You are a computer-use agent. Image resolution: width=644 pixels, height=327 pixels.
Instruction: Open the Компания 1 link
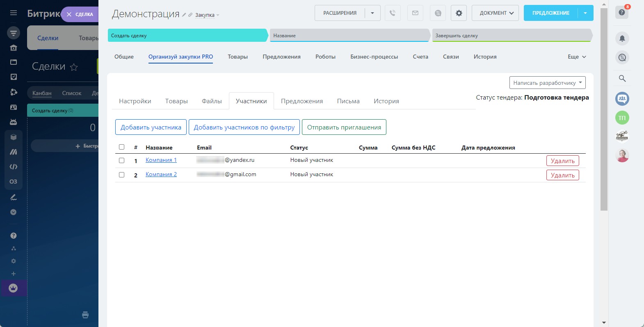click(x=161, y=160)
